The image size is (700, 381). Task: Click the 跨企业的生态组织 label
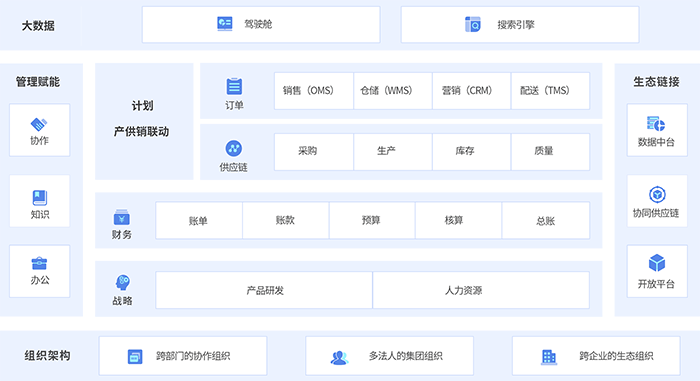tap(617, 356)
